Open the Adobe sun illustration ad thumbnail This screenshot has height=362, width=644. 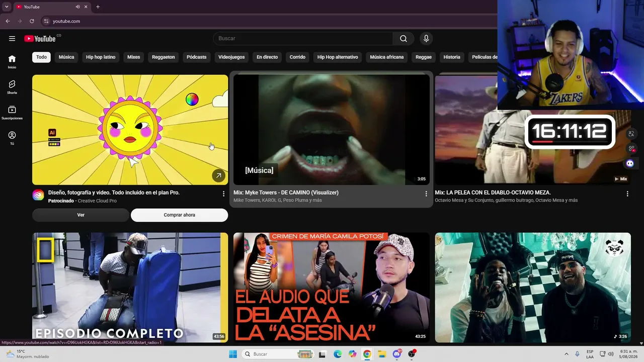pos(130,130)
